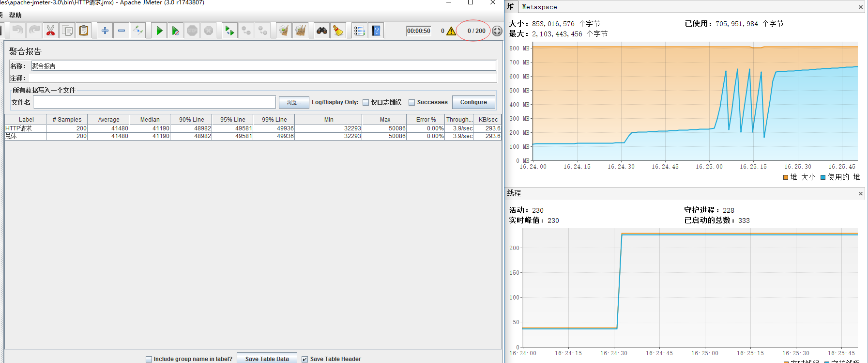Click the Max column header

coord(385,120)
